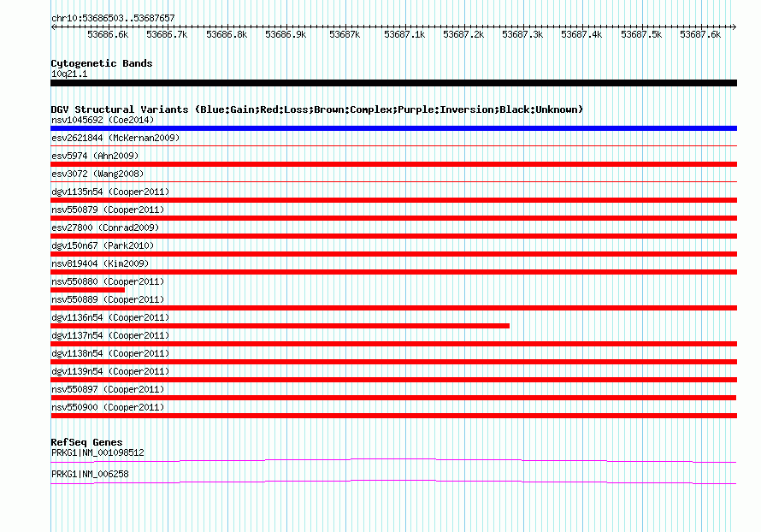This screenshot has height=532, width=761.
Task: Open the esv2621844 (McKernan2009) variant label
Action: (115, 138)
